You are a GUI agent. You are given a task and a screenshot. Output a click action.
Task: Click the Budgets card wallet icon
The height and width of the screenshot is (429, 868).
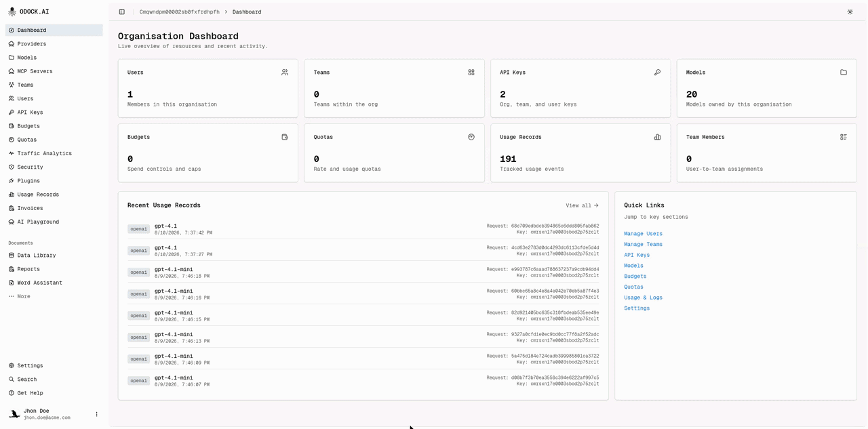click(x=285, y=137)
